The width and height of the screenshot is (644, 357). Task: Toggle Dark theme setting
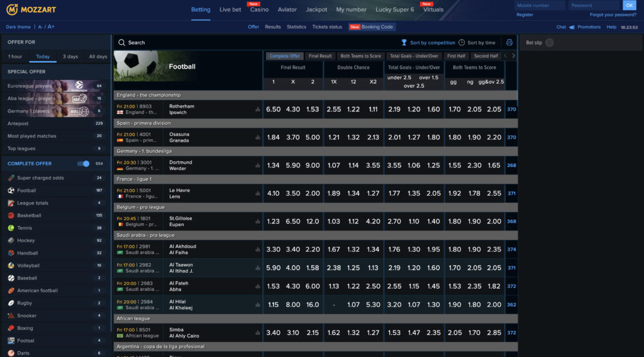point(18,27)
